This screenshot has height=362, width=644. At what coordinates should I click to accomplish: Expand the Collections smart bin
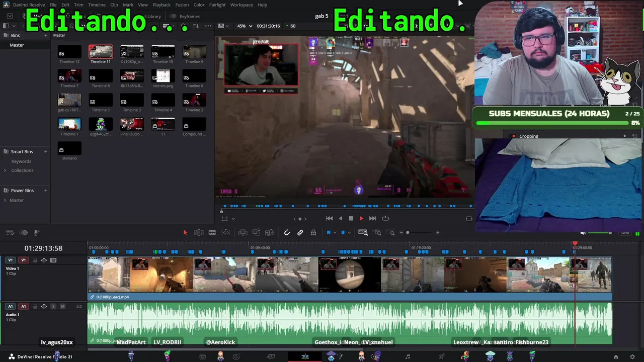[x=5, y=170]
